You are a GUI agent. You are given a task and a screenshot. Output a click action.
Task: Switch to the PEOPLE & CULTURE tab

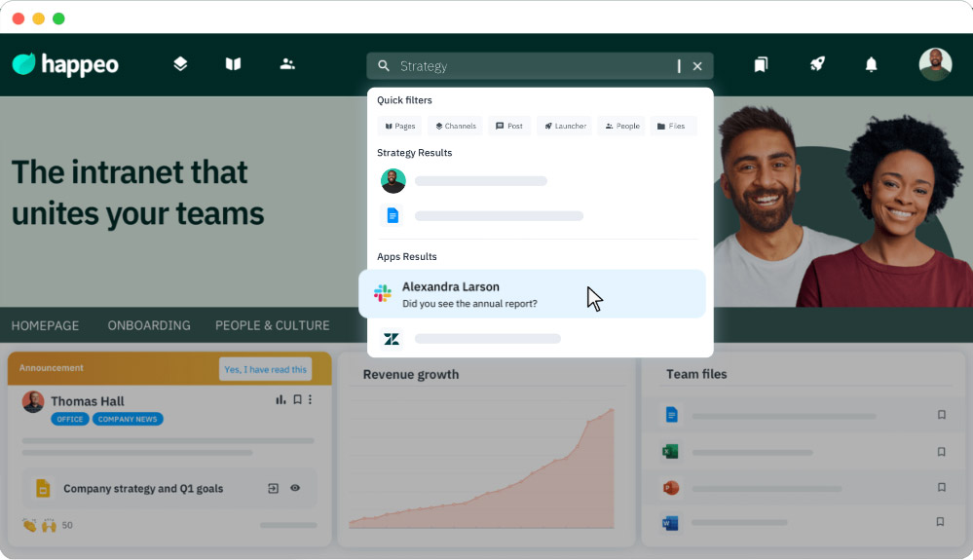tap(273, 325)
